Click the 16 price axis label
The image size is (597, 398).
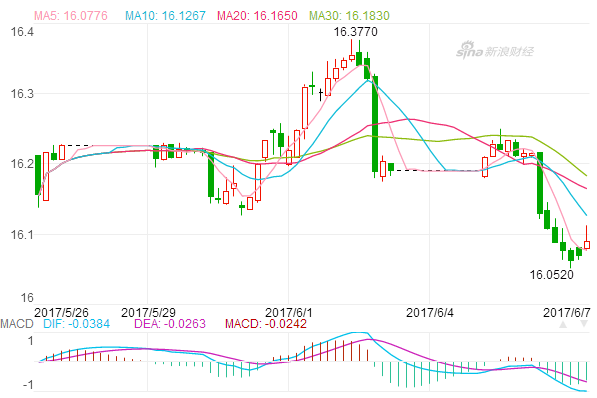pyautogui.click(x=27, y=298)
